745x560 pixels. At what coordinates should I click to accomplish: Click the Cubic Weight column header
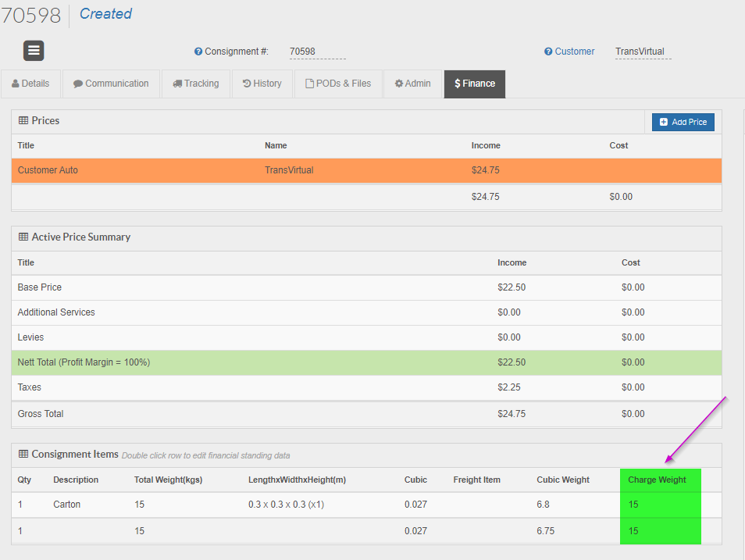(563, 480)
